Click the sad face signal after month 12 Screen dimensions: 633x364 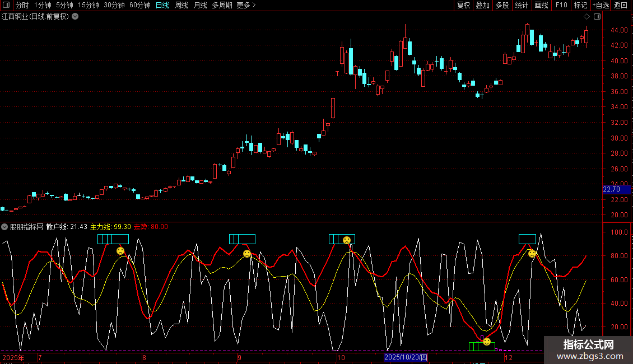(x=532, y=254)
